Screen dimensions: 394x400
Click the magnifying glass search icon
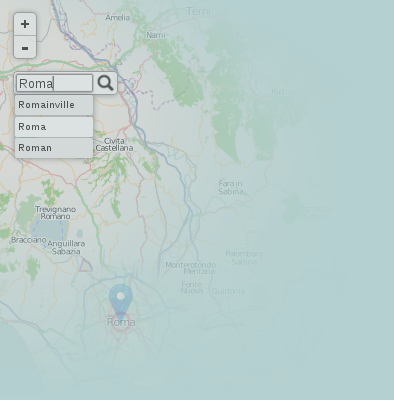click(x=105, y=83)
